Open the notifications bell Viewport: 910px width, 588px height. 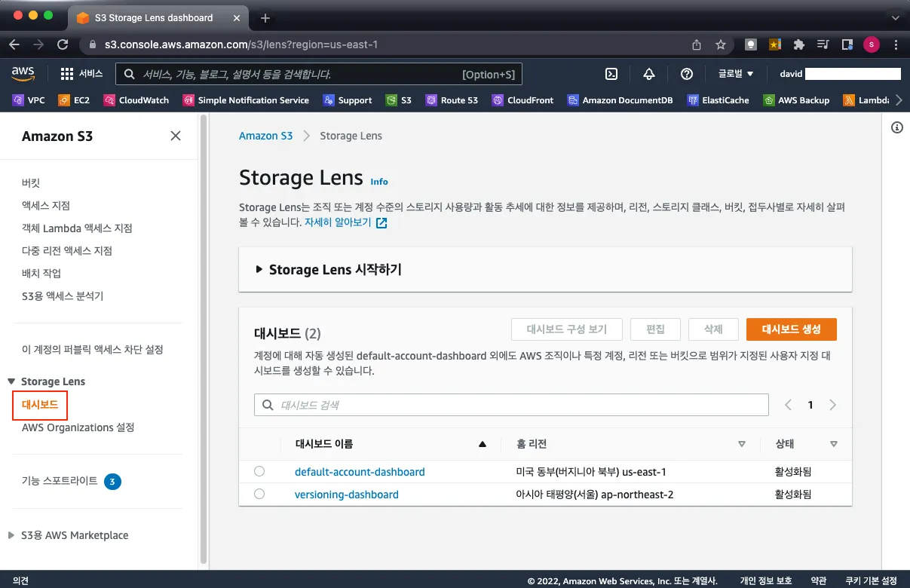click(649, 74)
